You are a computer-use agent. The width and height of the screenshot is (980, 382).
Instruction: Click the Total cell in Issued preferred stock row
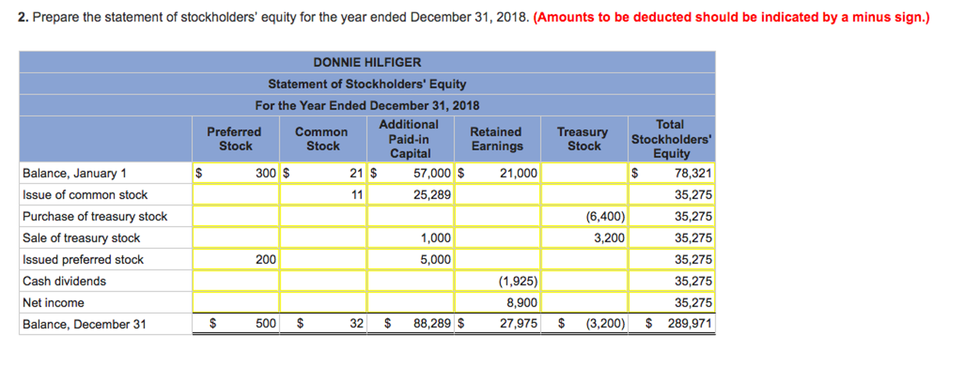[x=672, y=259]
